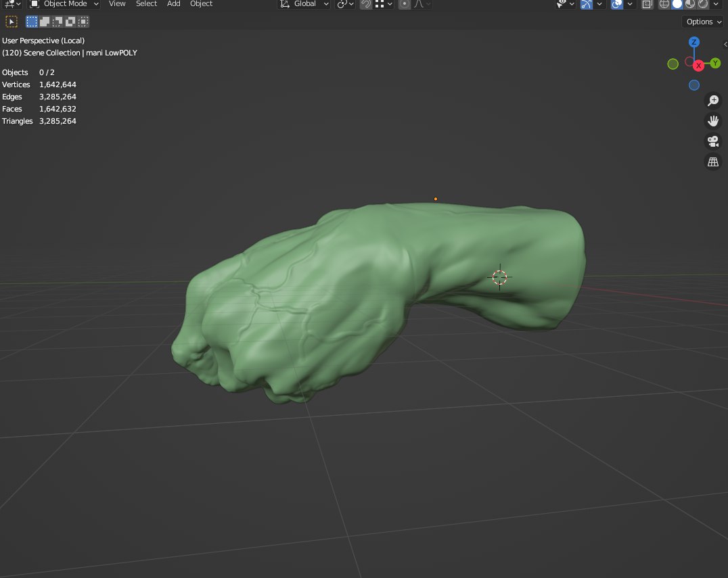728x578 pixels.
Task: Open the Object Mode dropdown
Action: [x=64, y=3]
